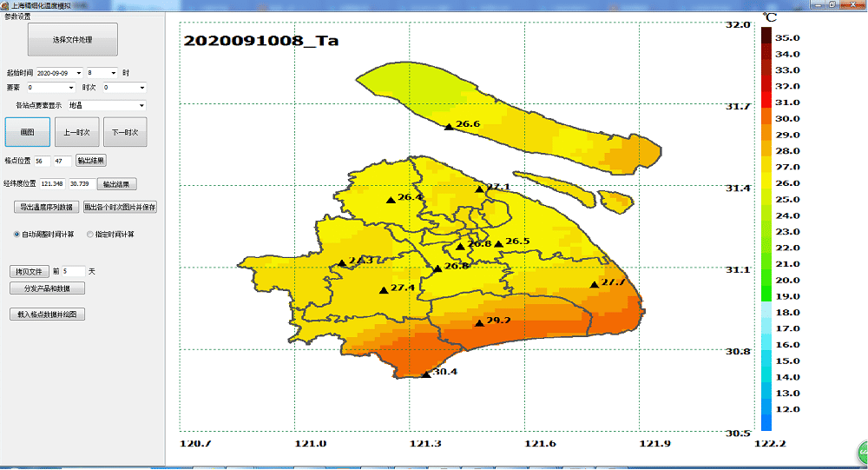Click the station marker labeled 26.5
This screenshot has height=470, width=868.
coord(498,243)
